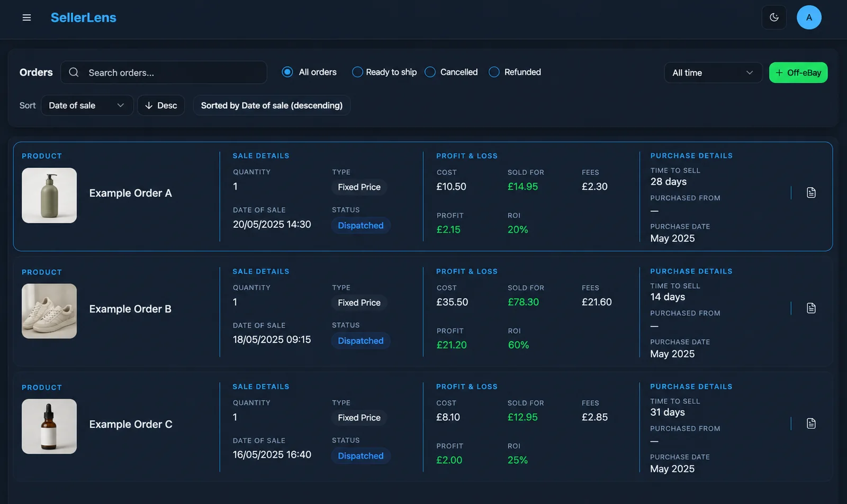Click Sorted by Date of sale label
Image resolution: width=847 pixels, height=504 pixels.
pyautogui.click(x=272, y=105)
